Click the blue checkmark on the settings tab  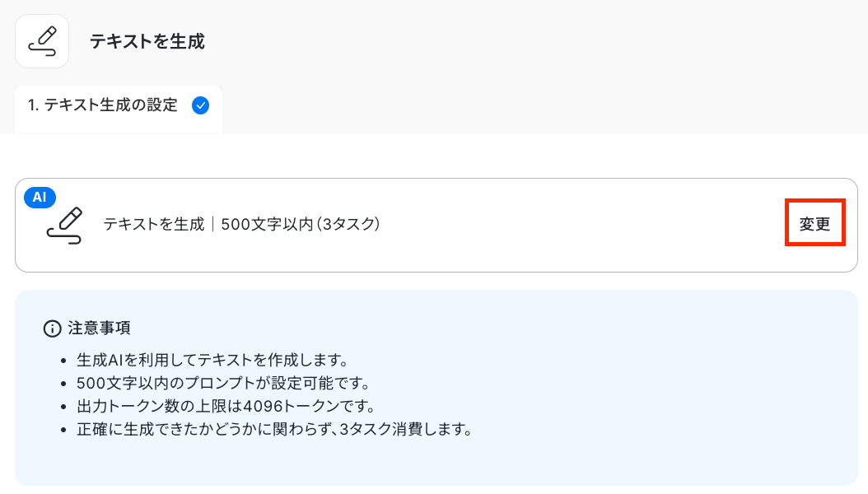200,105
